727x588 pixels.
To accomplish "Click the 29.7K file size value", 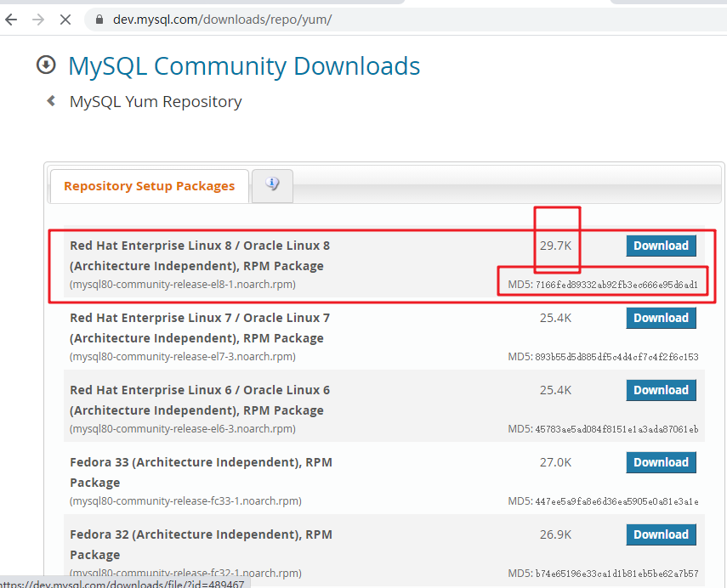I will click(555, 246).
